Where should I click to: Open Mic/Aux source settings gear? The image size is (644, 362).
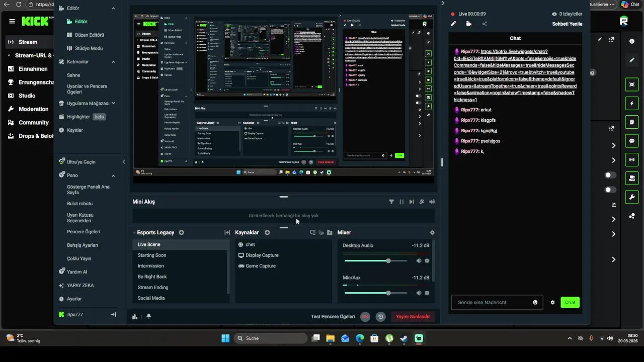(427, 293)
